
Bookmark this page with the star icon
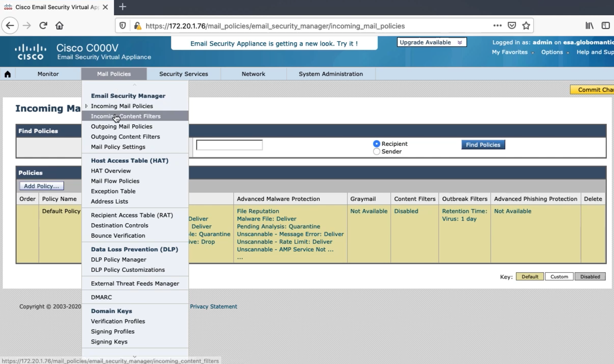pos(526,26)
